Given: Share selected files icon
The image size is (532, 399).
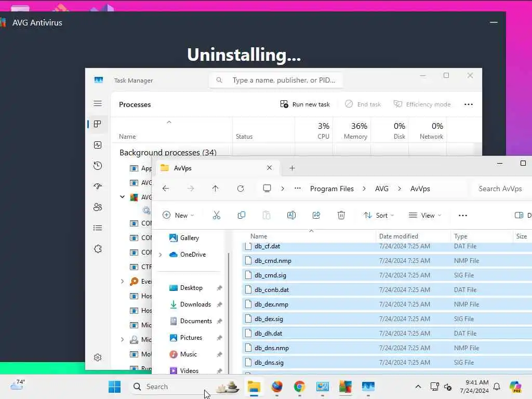Looking at the screenshot, I should [316, 215].
